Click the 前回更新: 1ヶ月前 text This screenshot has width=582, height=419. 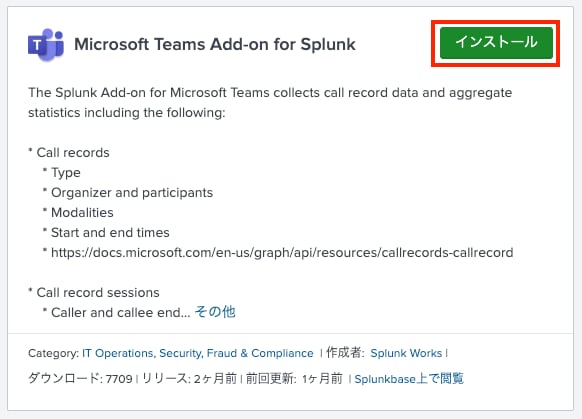(x=294, y=379)
